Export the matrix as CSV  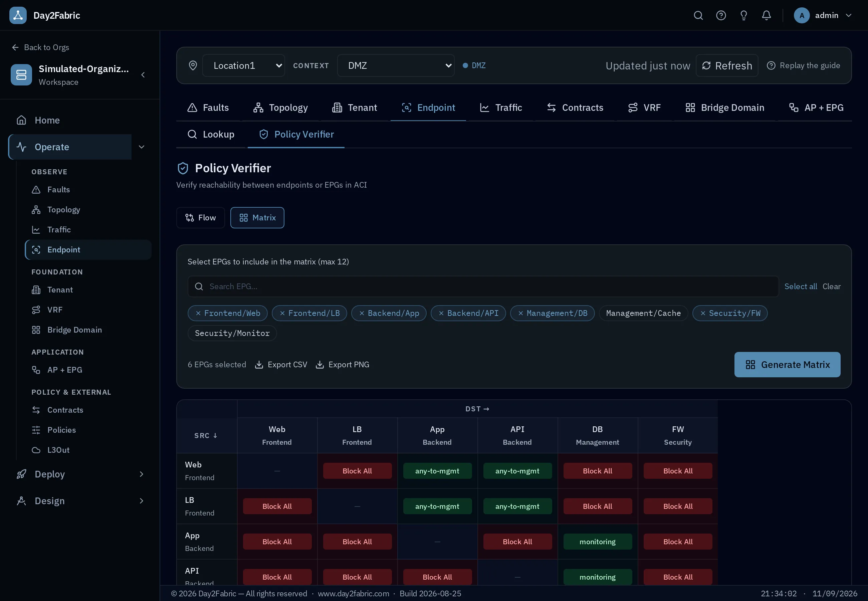pos(281,365)
